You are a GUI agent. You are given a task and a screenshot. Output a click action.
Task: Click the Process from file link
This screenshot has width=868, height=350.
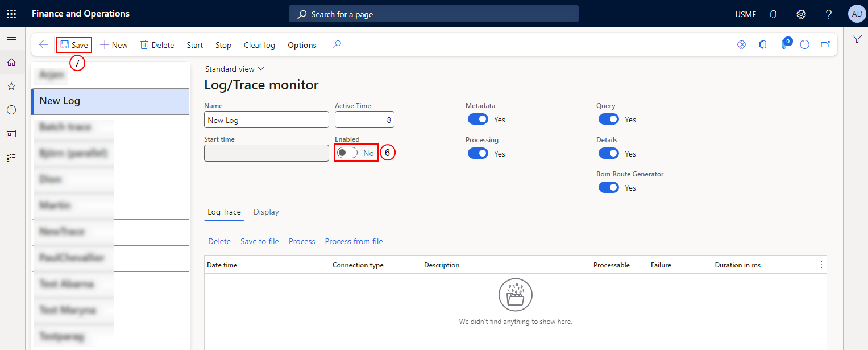point(354,241)
